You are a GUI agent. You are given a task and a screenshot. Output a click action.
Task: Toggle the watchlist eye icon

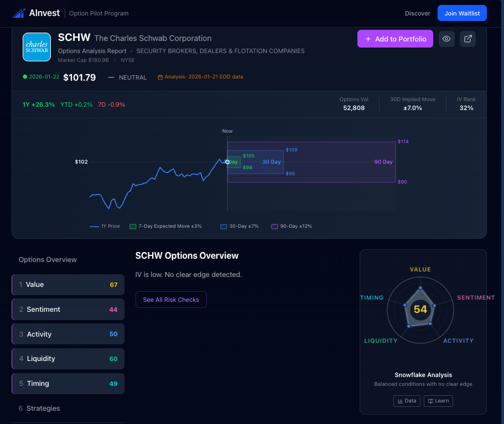pos(446,39)
